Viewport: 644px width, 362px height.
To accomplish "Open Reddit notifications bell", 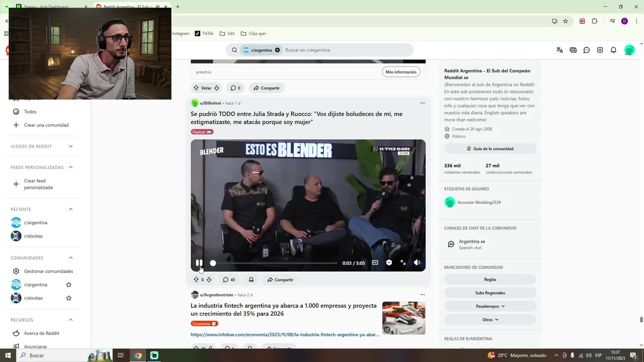I will coord(613,50).
